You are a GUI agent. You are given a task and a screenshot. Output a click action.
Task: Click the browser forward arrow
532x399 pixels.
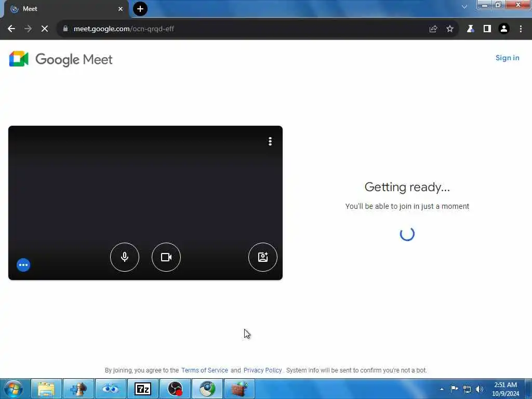point(28,29)
